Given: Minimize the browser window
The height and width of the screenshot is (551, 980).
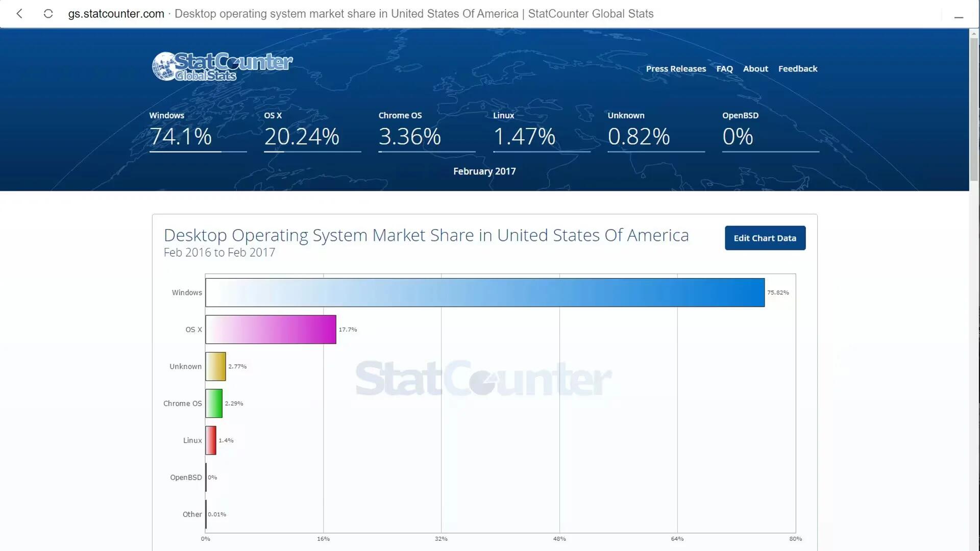Looking at the screenshot, I should (959, 17).
